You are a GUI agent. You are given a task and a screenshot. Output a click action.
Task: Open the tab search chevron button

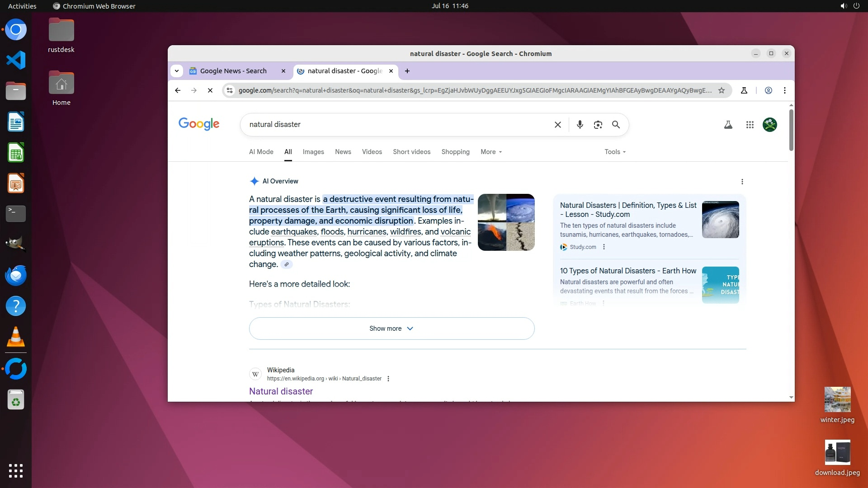[177, 71]
